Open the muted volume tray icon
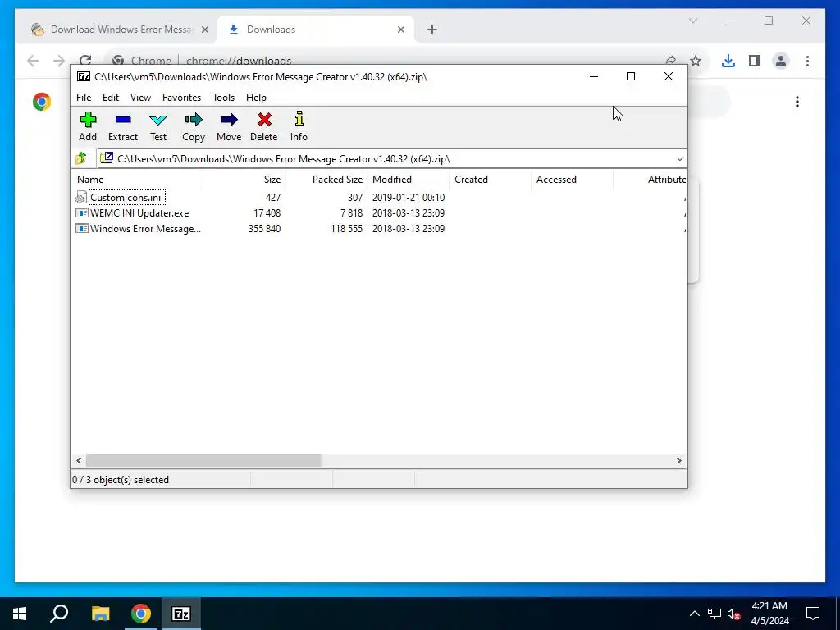840x630 pixels. click(x=734, y=614)
